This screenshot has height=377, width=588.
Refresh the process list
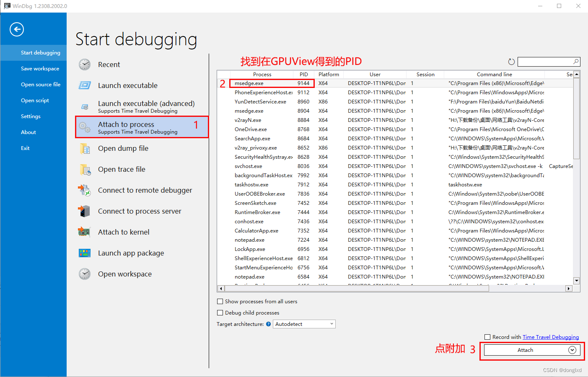(511, 62)
